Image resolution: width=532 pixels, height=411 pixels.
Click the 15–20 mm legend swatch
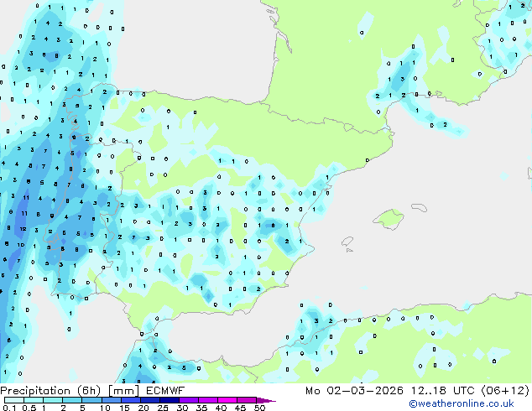(x=131, y=400)
